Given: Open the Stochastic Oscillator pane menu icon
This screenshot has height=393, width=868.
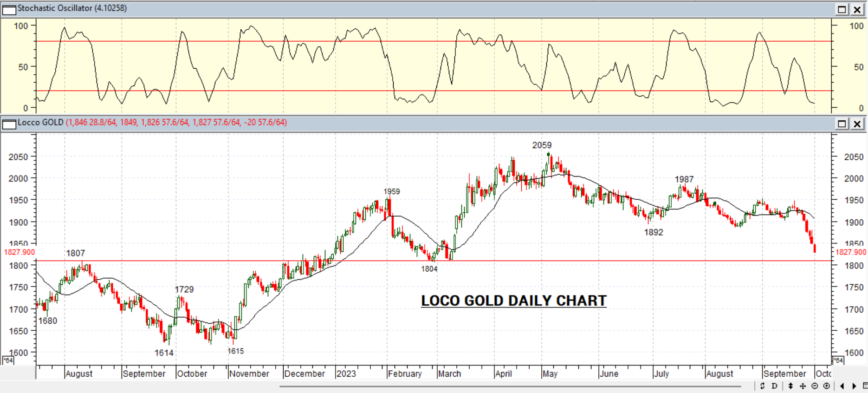Looking at the screenshot, I should point(9,9).
